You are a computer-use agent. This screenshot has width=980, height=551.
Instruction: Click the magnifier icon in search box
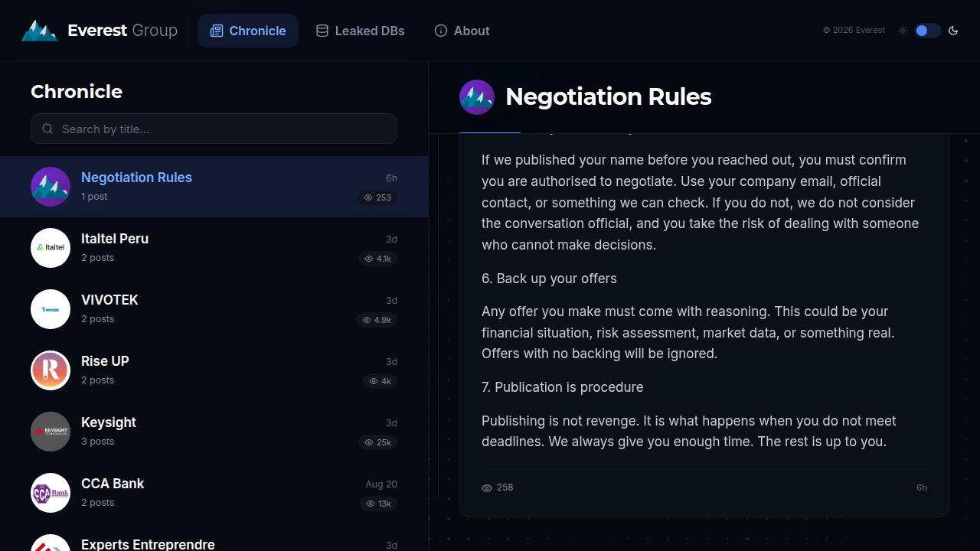[x=47, y=129]
